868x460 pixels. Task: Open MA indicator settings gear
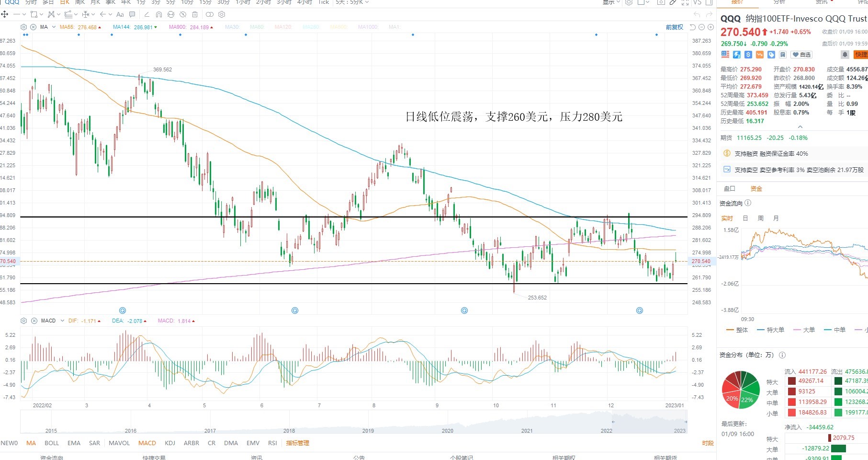[24, 27]
